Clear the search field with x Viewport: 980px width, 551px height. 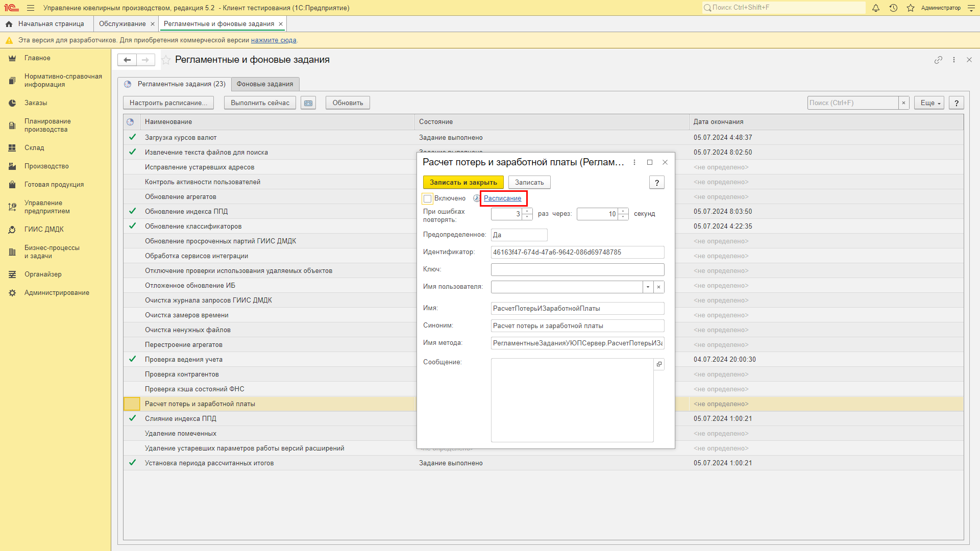903,103
